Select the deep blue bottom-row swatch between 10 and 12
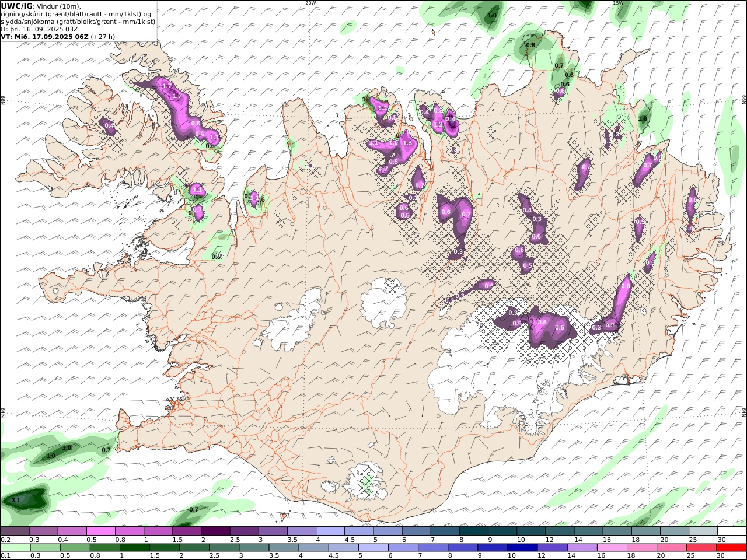 pyautogui.click(x=522, y=548)
